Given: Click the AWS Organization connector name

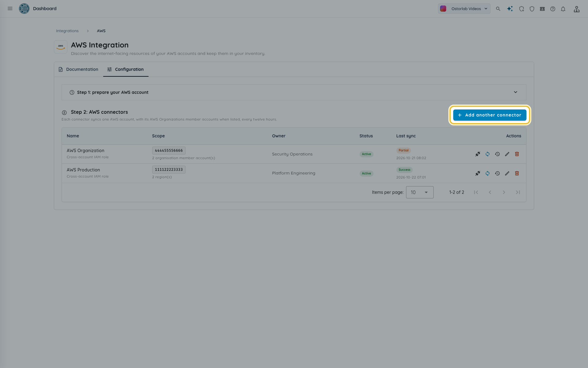Looking at the screenshot, I should click(85, 151).
